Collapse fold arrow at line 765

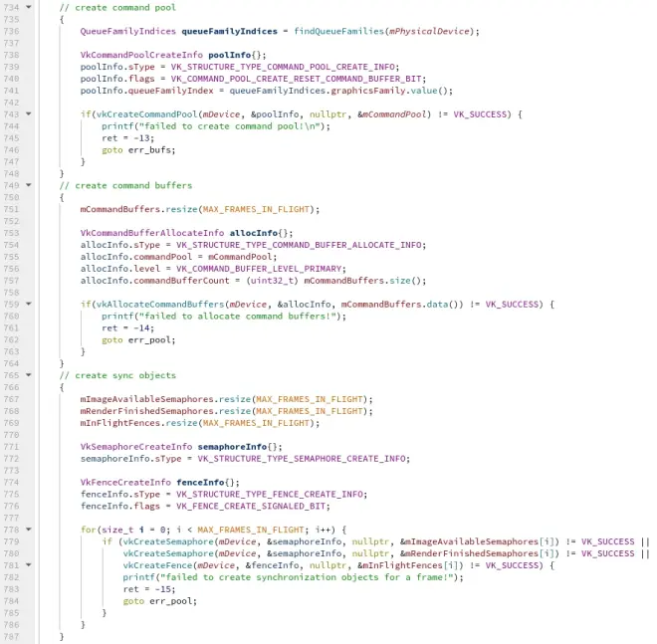coord(29,374)
